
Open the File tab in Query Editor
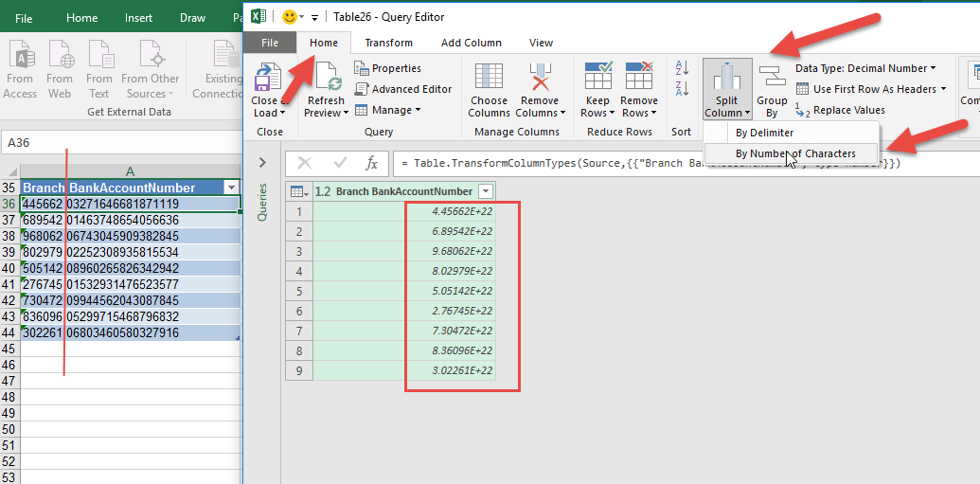click(269, 43)
